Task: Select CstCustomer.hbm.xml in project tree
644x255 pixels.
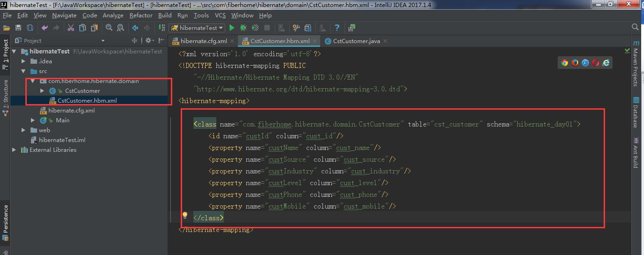Action: tap(87, 100)
